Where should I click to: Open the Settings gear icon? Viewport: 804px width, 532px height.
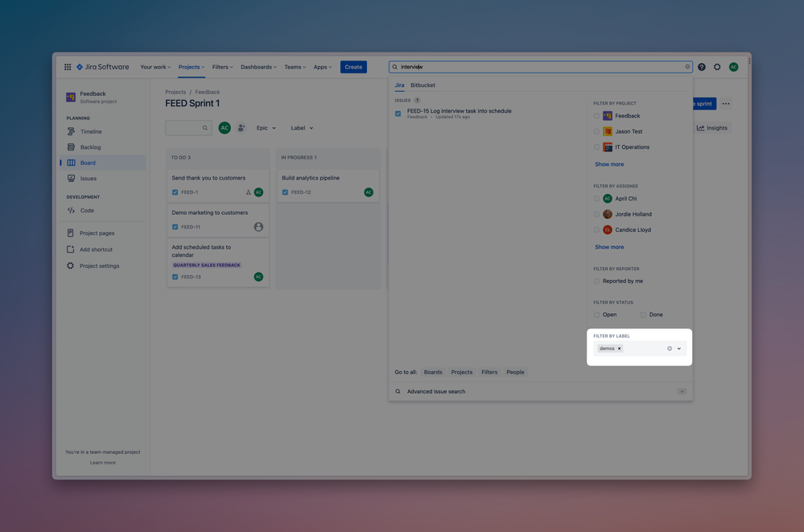pos(717,67)
